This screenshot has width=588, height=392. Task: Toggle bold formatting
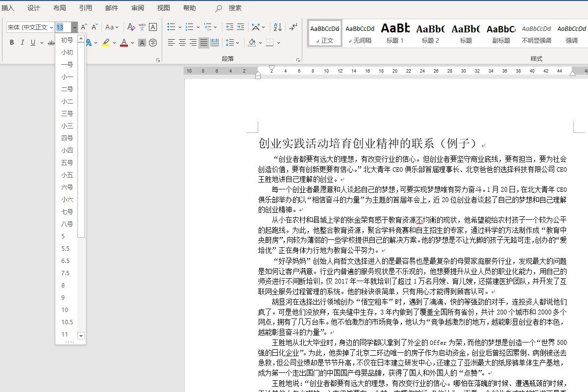click(12, 42)
